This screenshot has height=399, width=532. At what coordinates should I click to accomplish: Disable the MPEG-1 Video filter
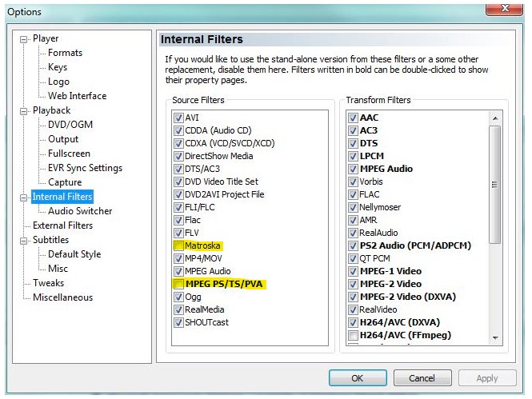(x=353, y=271)
